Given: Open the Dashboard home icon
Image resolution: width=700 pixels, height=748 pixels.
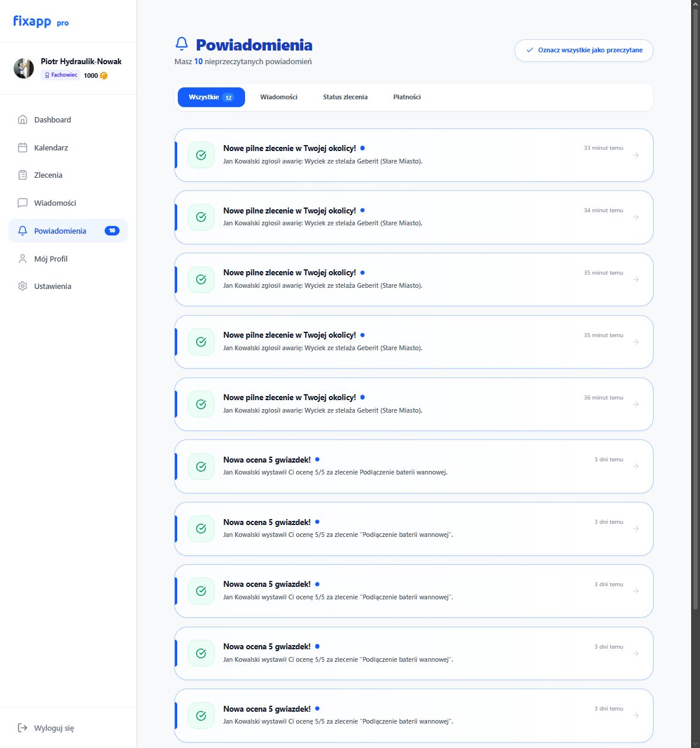Looking at the screenshot, I should (23, 120).
